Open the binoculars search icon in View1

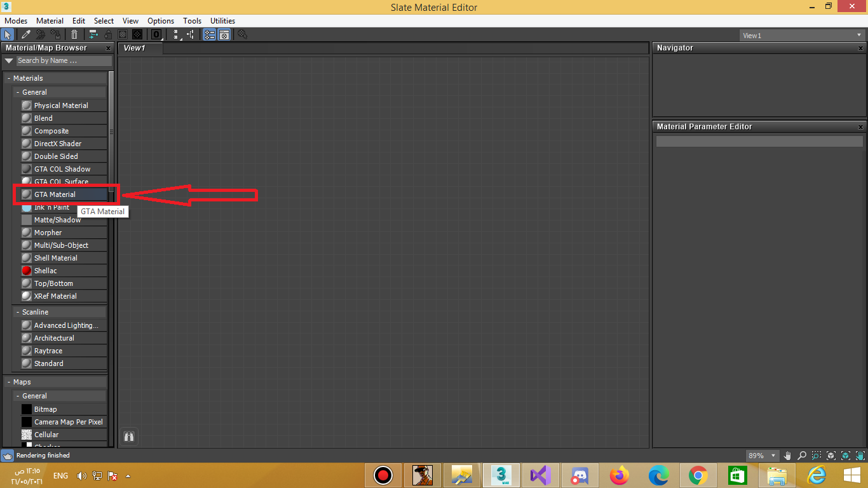click(x=129, y=437)
